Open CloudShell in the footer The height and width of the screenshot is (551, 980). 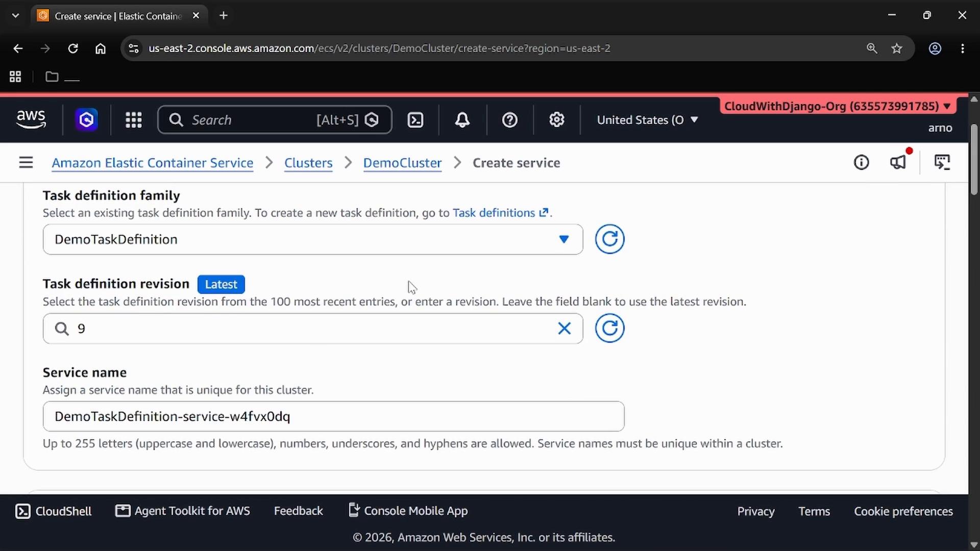coord(54,511)
